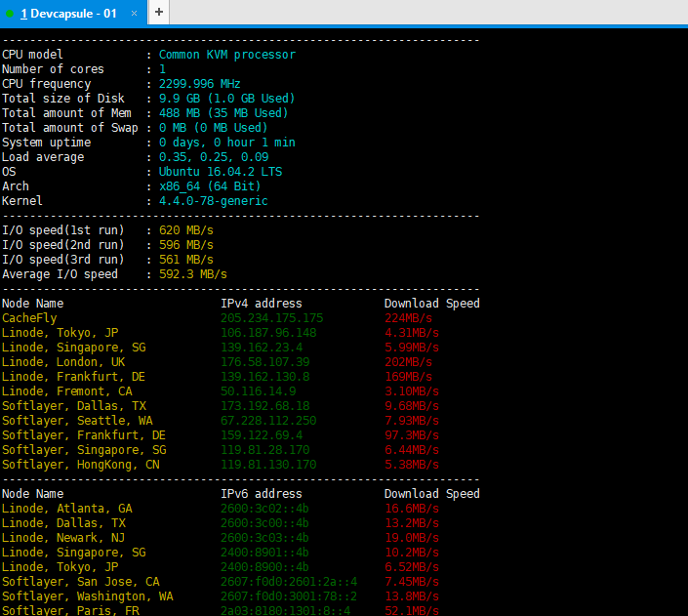Click the IPv6 address 2600:3c03::4b

tap(264, 538)
